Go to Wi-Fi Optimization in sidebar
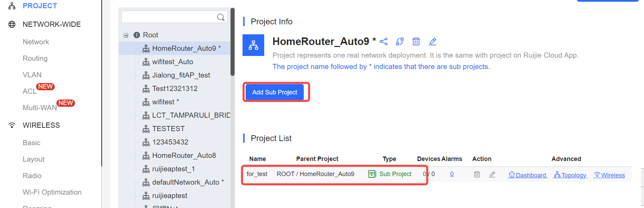The width and height of the screenshot is (644, 208). 52,192
